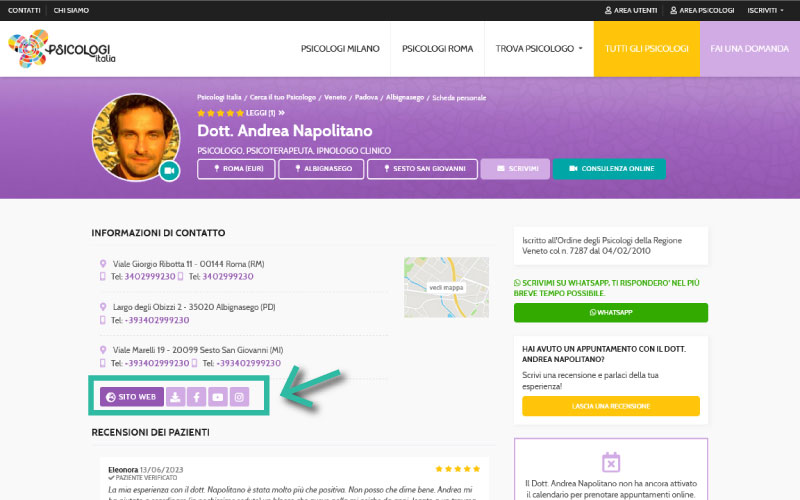Click the video camera badge on profile photo
This screenshot has width=800, height=500.
pyautogui.click(x=169, y=171)
